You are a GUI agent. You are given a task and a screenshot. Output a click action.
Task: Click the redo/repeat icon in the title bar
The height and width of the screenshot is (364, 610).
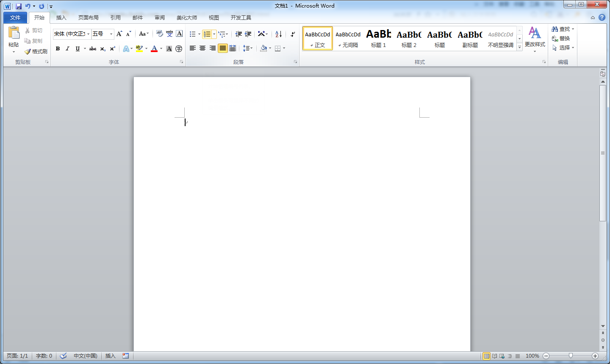[42, 6]
